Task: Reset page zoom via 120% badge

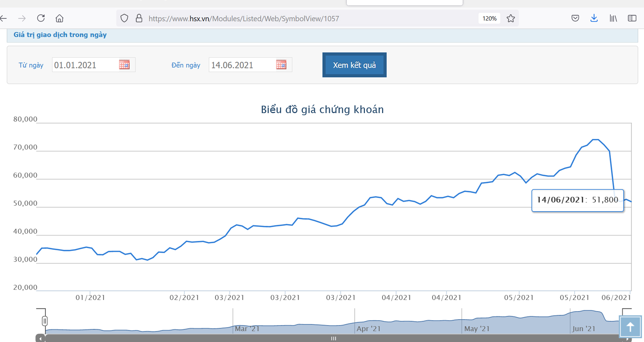Action: tap(489, 18)
